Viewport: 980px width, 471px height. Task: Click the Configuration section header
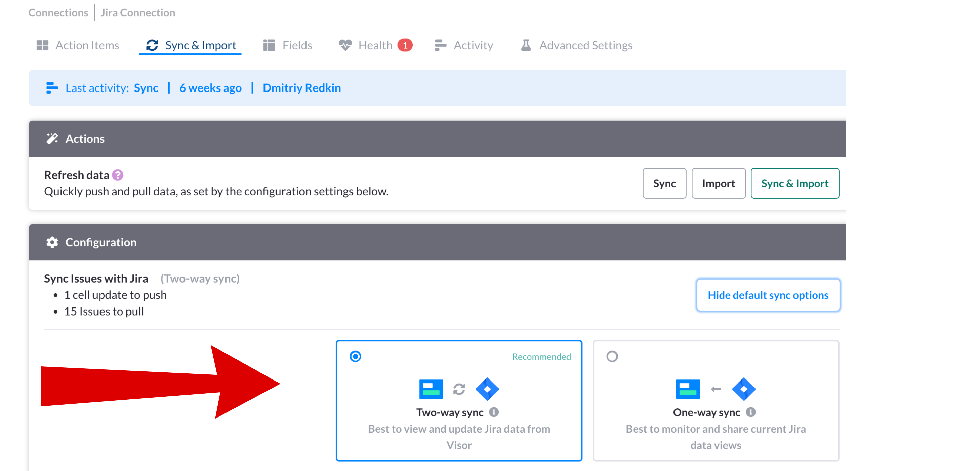tap(438, 242)
